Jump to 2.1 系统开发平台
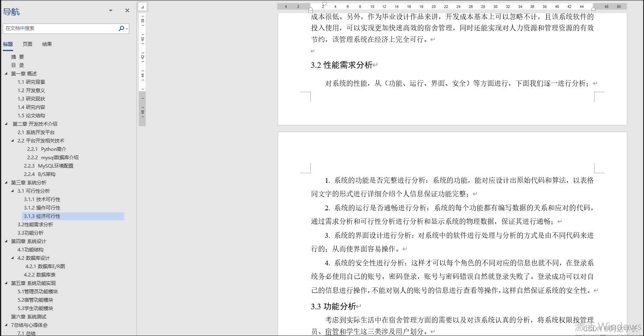The image size is (644, 336). click(x=36, y=132)
